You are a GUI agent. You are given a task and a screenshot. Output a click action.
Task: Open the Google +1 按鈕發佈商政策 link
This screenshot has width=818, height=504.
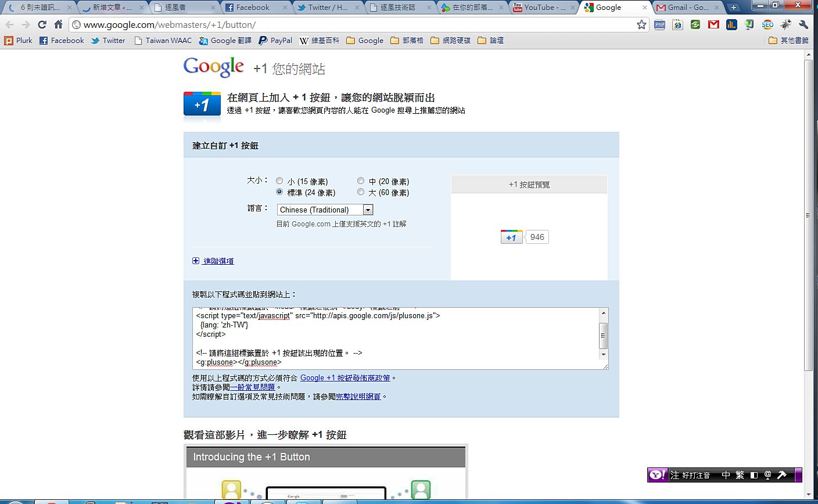pos(345,378)
